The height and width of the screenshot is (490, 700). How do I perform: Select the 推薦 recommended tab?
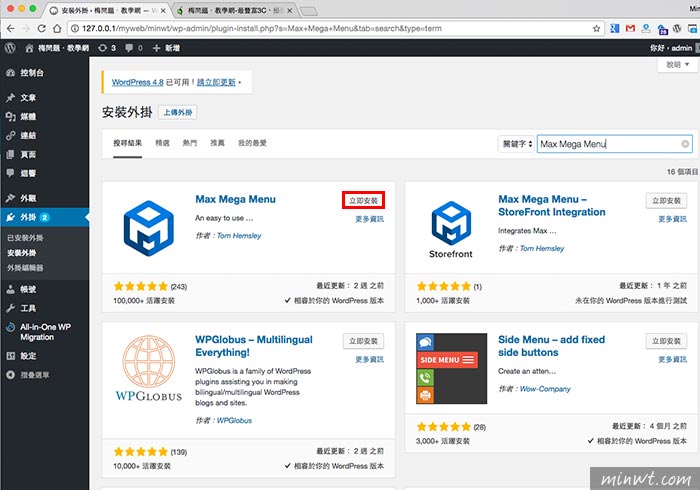[x=217, y=143]
